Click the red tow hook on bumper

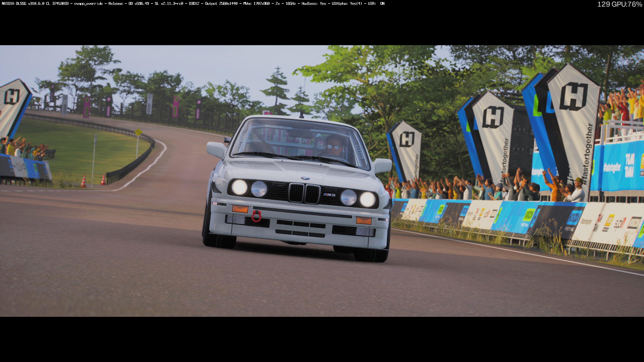point(256,216)
